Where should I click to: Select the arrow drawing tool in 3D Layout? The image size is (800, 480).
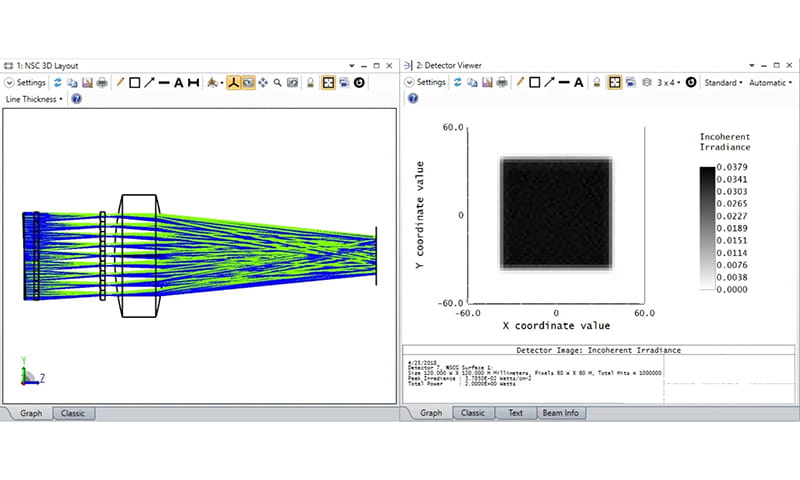pyautogui.click(x=149, y=83)
